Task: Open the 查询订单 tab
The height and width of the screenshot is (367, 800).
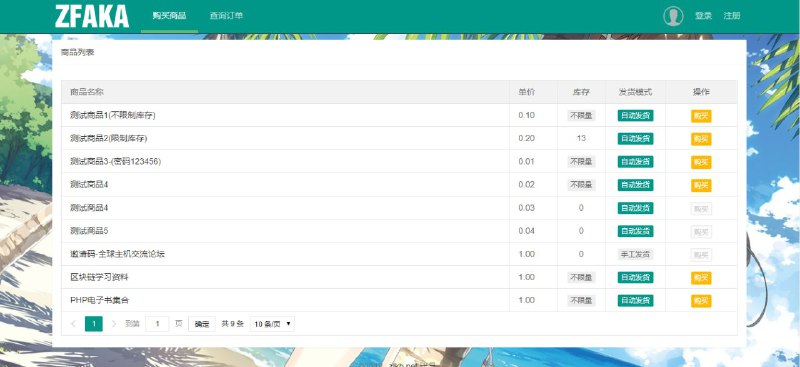Action: 226,16
